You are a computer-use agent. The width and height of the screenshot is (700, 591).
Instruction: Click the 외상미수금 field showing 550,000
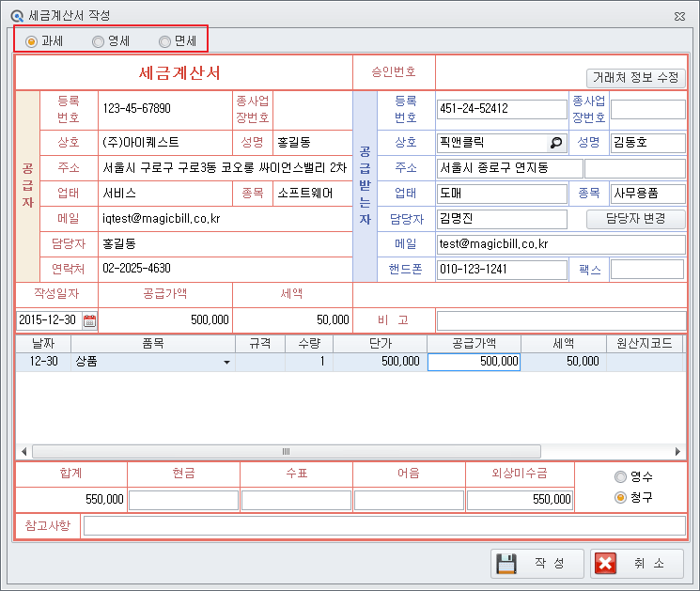click(x=521, y=500)
